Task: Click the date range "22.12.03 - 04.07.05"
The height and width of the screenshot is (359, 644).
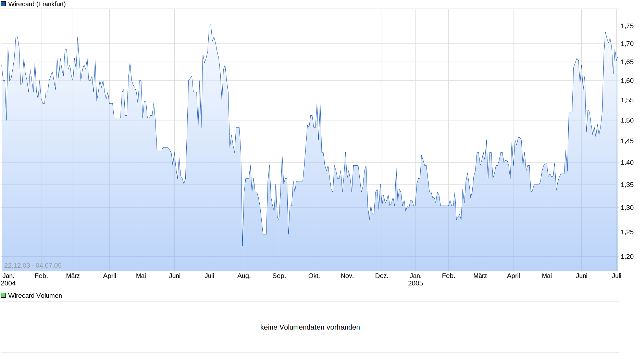Action: tap(33, 266)
